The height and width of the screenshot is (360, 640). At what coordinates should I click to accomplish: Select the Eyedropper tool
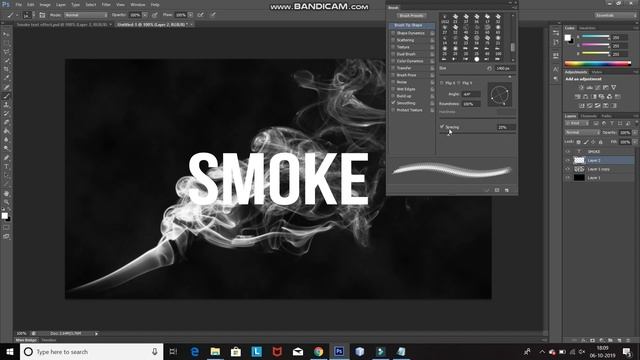tap(6, 78)
